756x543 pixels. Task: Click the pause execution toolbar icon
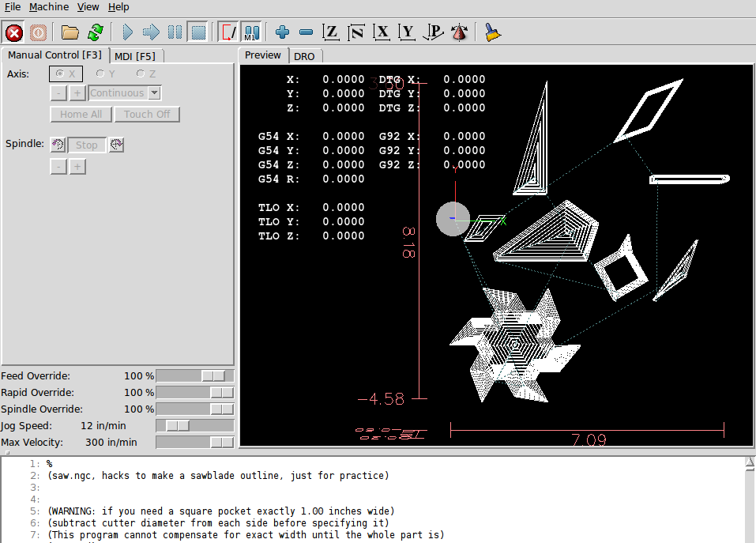(175, 32)
